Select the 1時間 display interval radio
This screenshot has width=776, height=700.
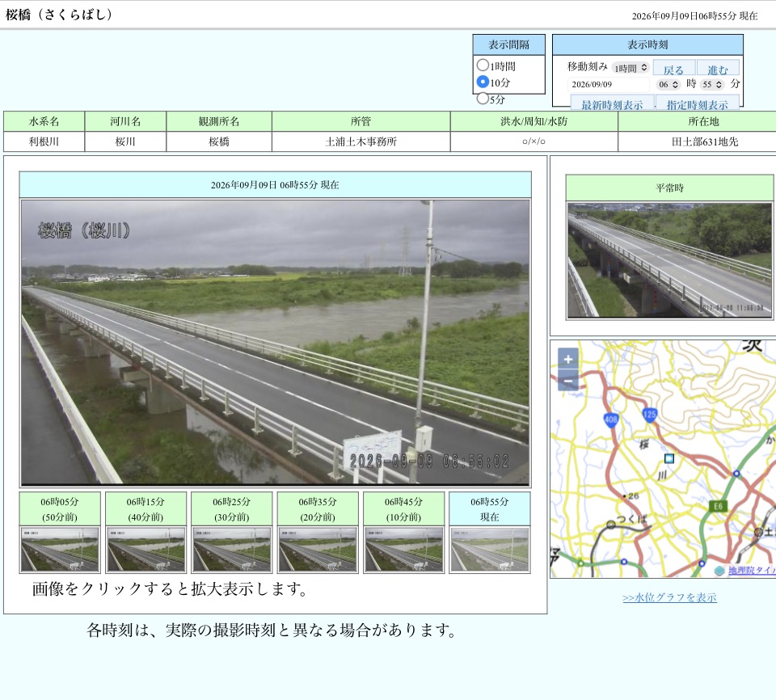click(x=483, y=65)
